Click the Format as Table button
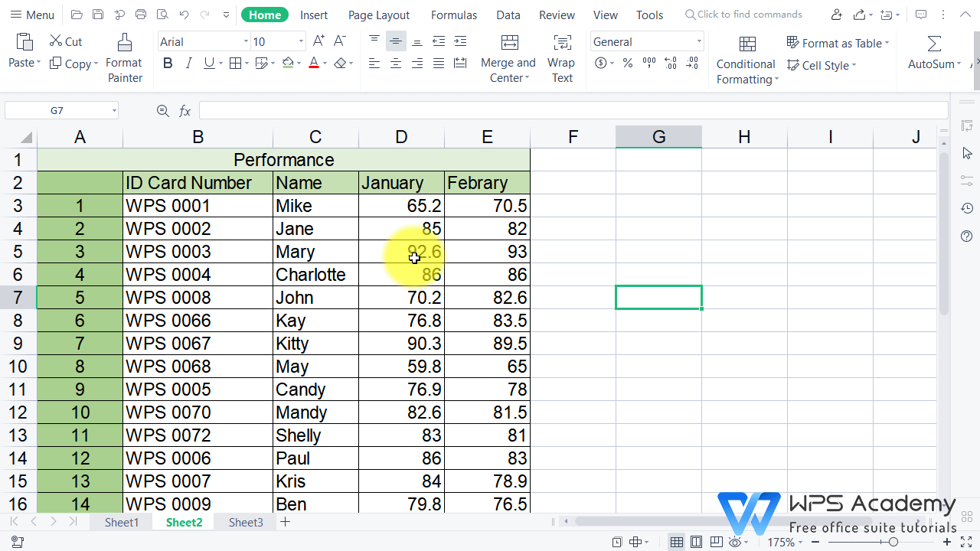Screen dimensions: 980x551 pos(838,43)
